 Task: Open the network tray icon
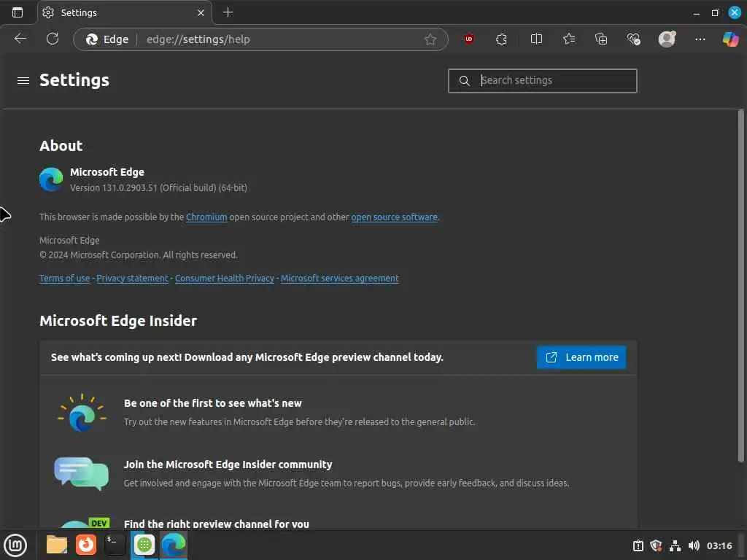675,545
